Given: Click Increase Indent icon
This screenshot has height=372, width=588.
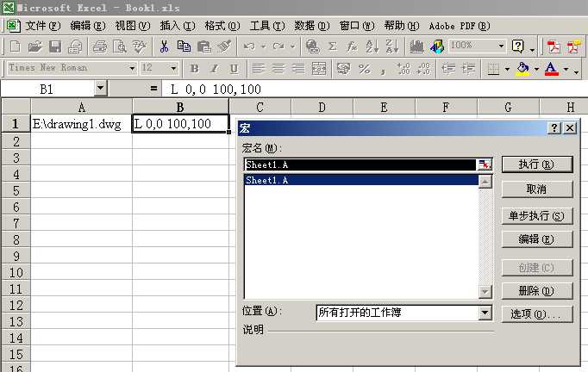Looking at the screenshot, I should (468, 69).
